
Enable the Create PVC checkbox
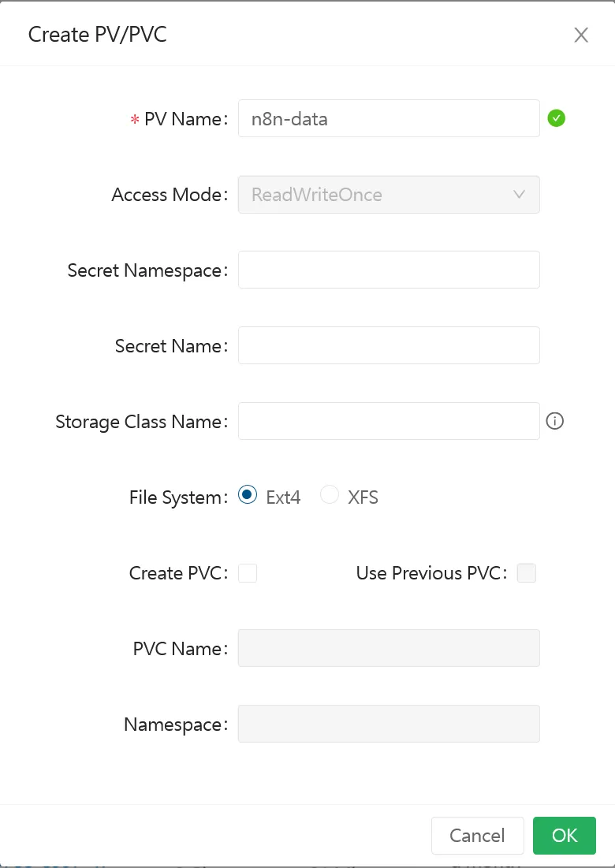click(248, 573)
